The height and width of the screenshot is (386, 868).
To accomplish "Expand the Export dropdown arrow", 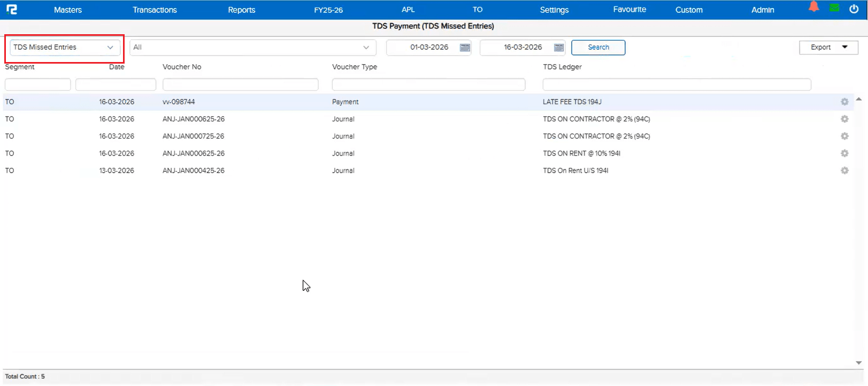I will 845,47.
